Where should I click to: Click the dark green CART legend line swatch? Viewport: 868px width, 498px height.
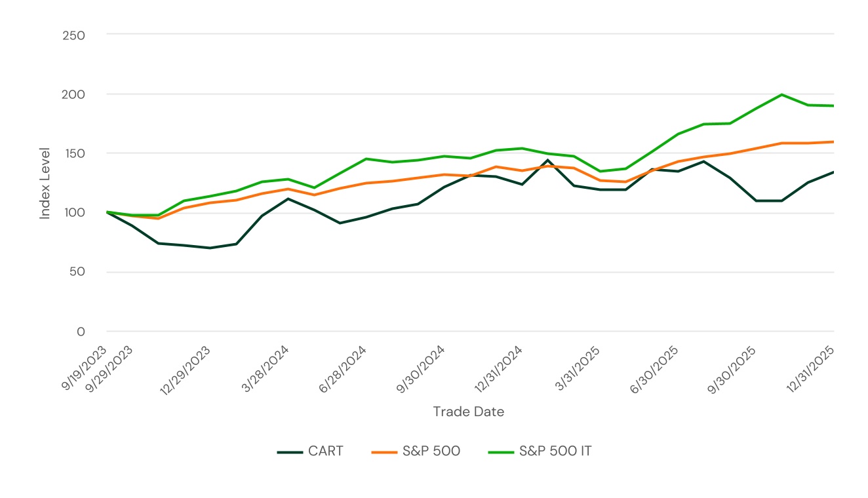click(x=288, y=451)
